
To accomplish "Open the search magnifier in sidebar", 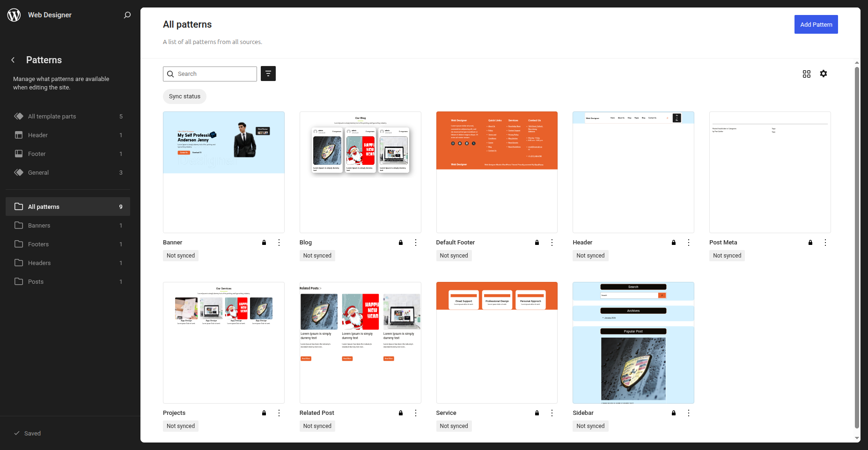I will tap(127, 15).
